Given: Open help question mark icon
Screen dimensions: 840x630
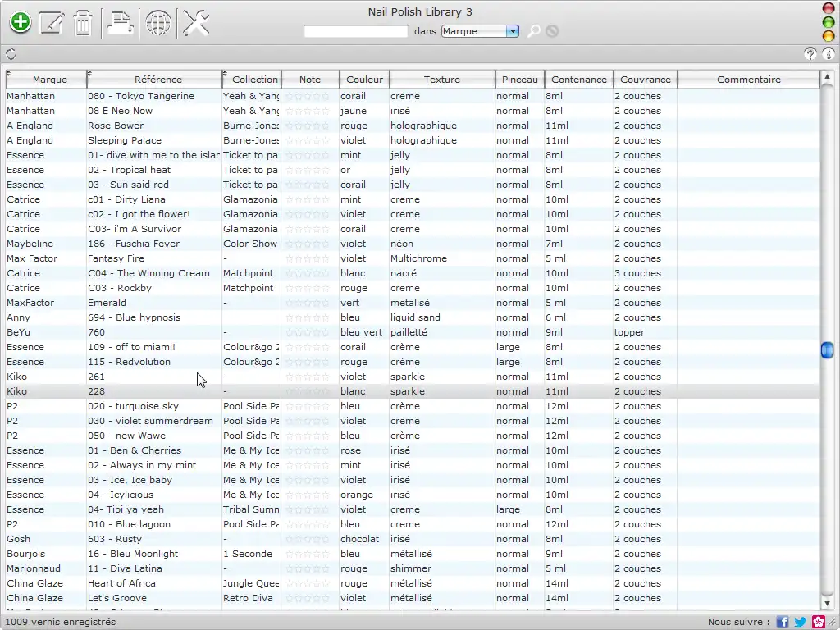Looking at the screenshot, I should [810, 53].
